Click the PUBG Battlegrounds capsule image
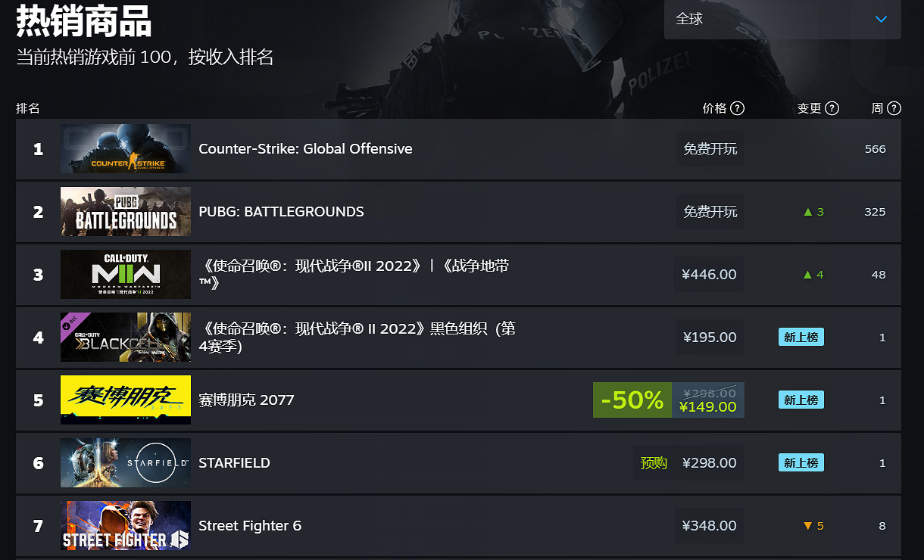This screenshot has height=560, width=924. (125, 212)
